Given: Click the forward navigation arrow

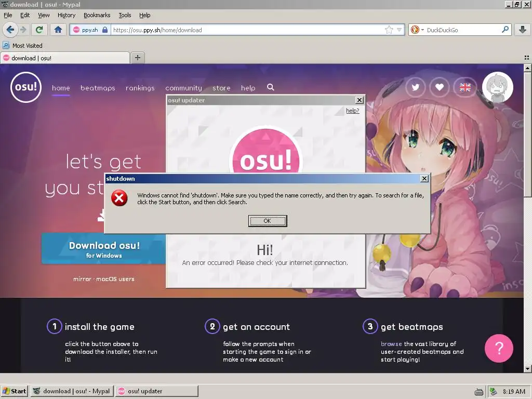Looking at the screenshot, I should coord(23,30).
